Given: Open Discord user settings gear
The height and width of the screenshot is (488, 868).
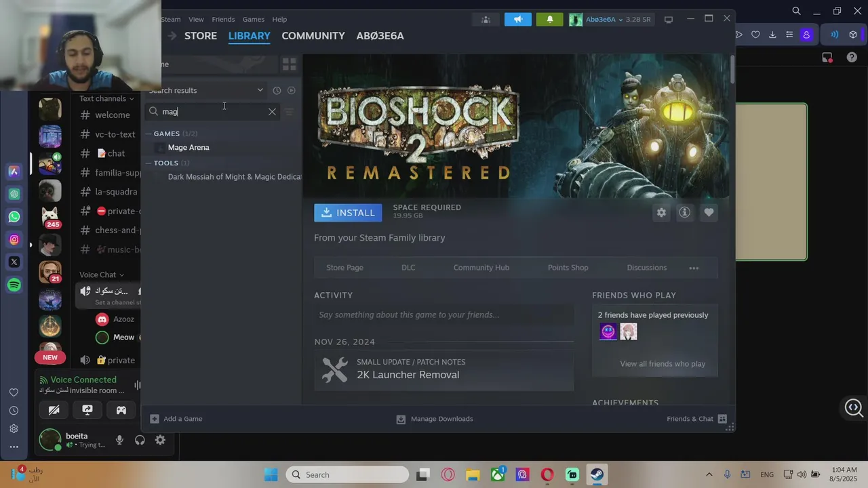Looking at the screenshot, I should click(160, 440).
